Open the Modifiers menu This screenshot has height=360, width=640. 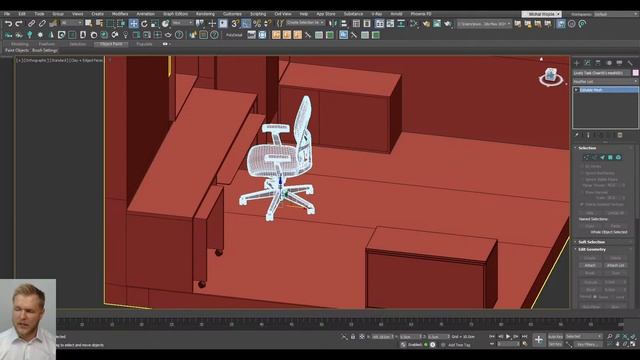click(120, 14)
